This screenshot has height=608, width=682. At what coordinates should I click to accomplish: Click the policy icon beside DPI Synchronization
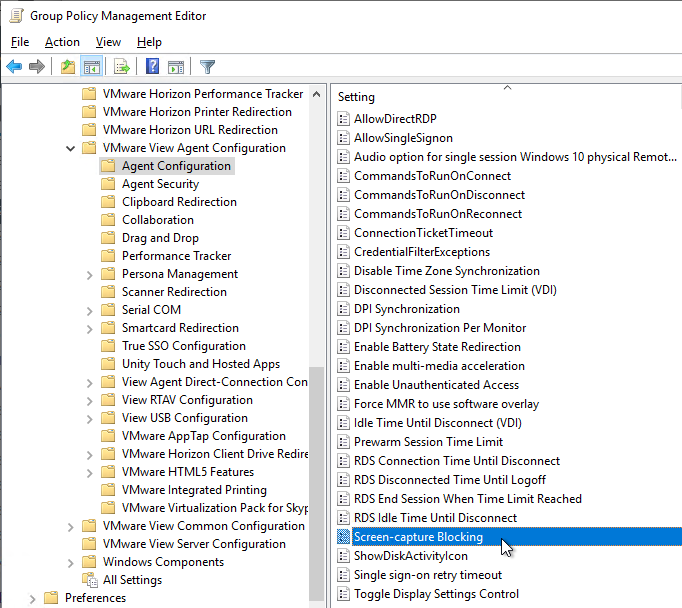pyautogui.click(x=344, y=309)
